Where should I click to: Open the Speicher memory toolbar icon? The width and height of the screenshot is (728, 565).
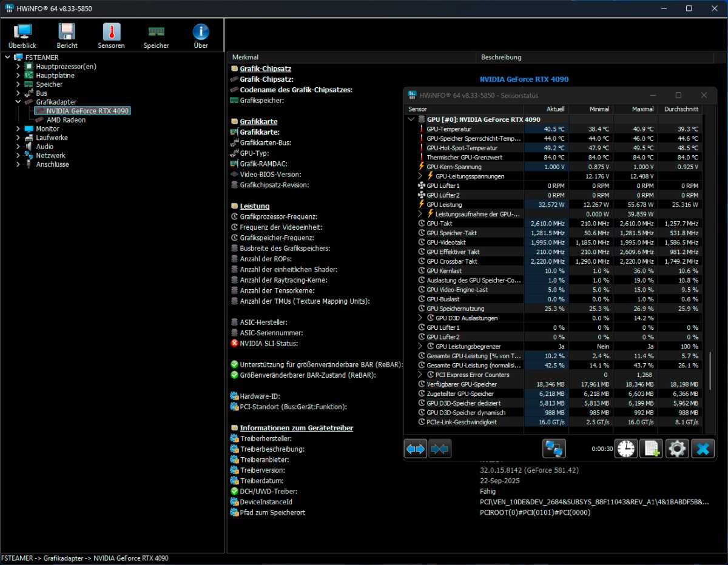tap(156, 36)
